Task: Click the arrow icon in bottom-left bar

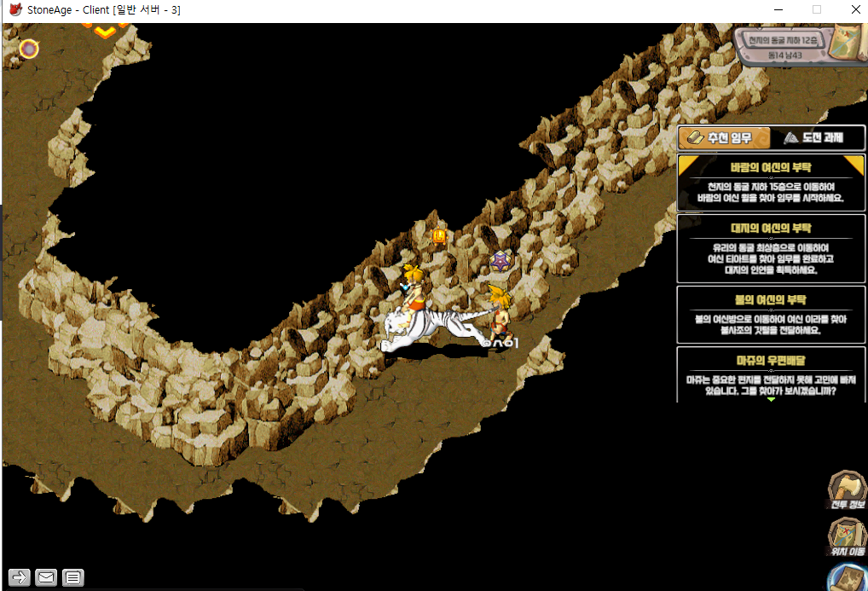Action: point(20,577)
